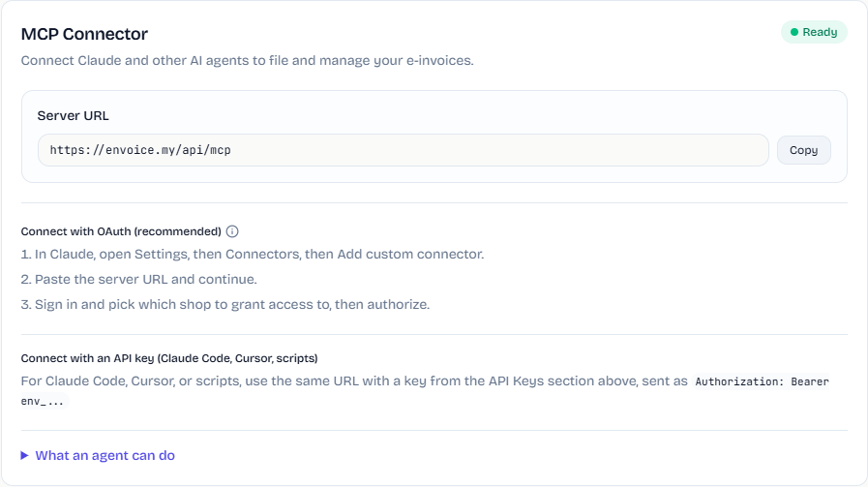Select the 'Authorization: Bearer' code snippet
Image resolution: width=868 pixels, height=487 pixels.
click(x=762, y=381)
